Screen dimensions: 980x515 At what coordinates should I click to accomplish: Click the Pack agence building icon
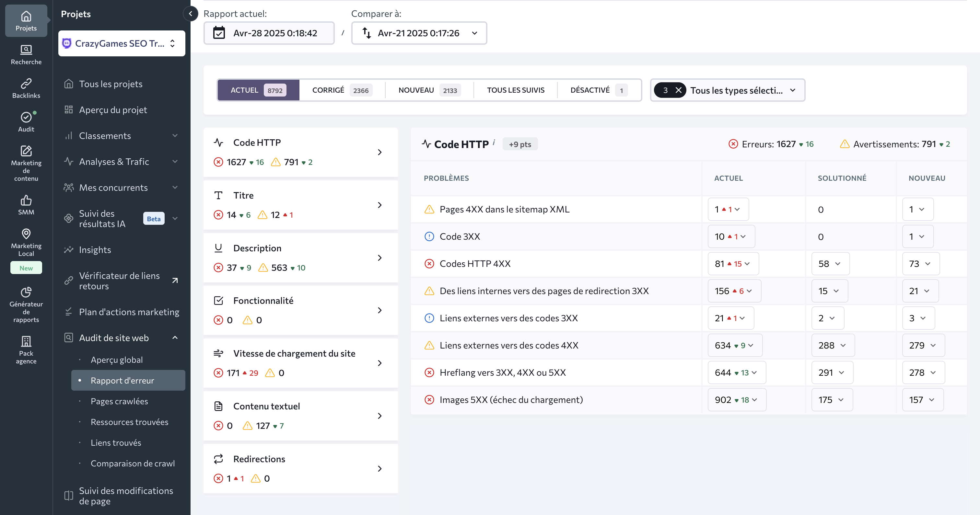26,341
